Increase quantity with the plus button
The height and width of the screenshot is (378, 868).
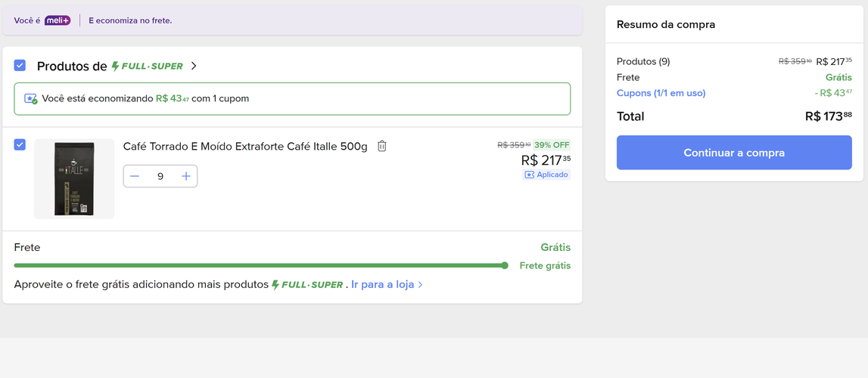[186, 176]
